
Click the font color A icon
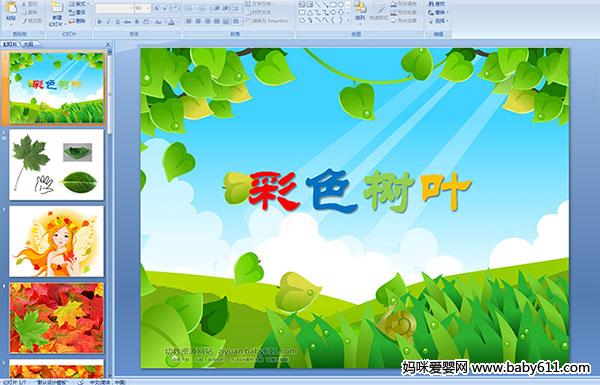point(171,22)
